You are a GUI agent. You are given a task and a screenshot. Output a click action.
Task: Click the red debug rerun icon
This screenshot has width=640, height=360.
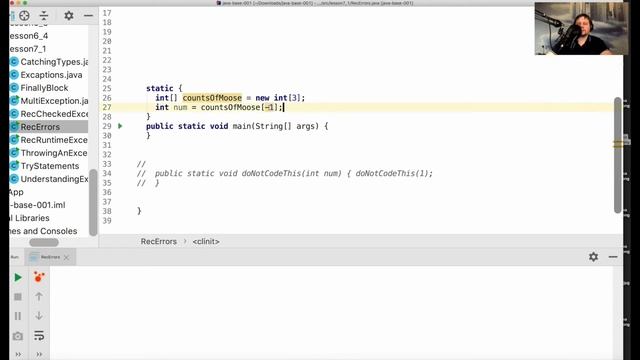click(39, 277)
